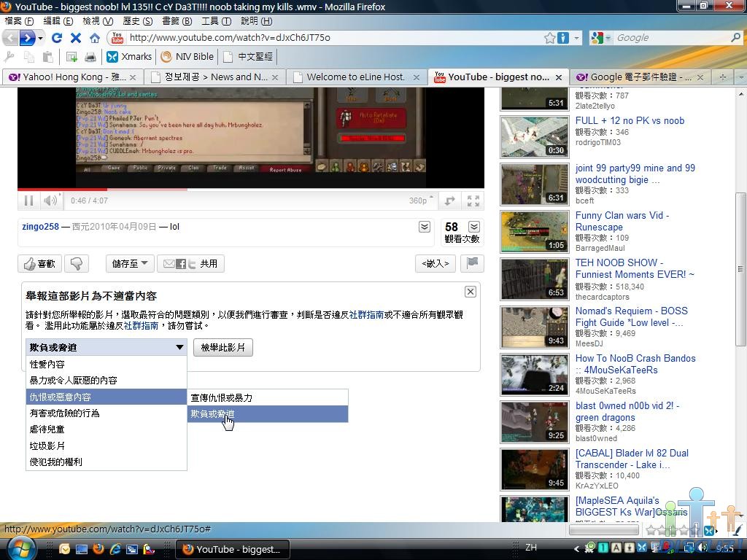Launch Internet Explorer from the quick launch

[115, 549]
